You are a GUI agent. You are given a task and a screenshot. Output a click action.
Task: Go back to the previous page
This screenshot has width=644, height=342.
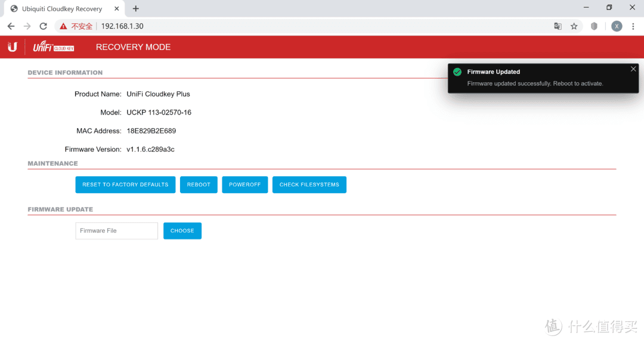point(11,26)
